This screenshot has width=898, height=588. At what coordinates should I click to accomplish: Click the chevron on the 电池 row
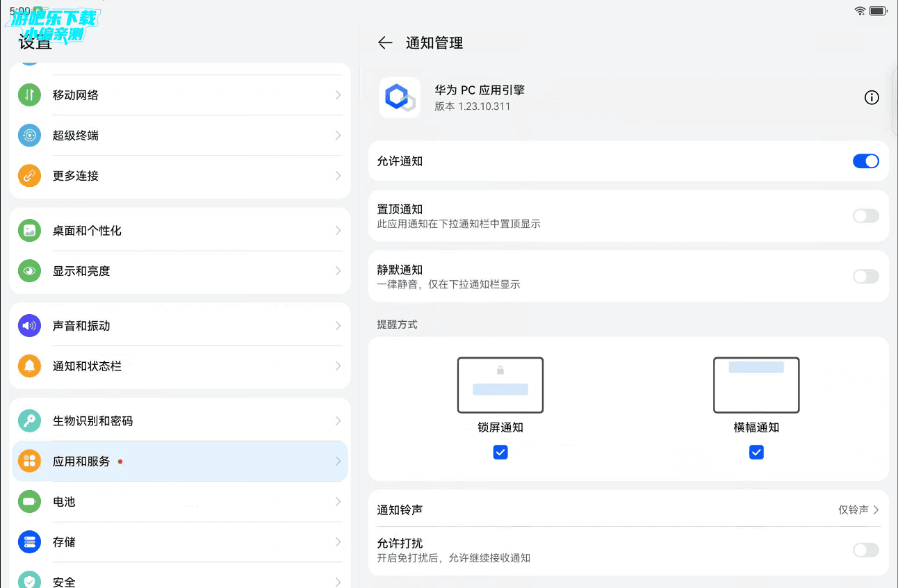tap(338, 502)
